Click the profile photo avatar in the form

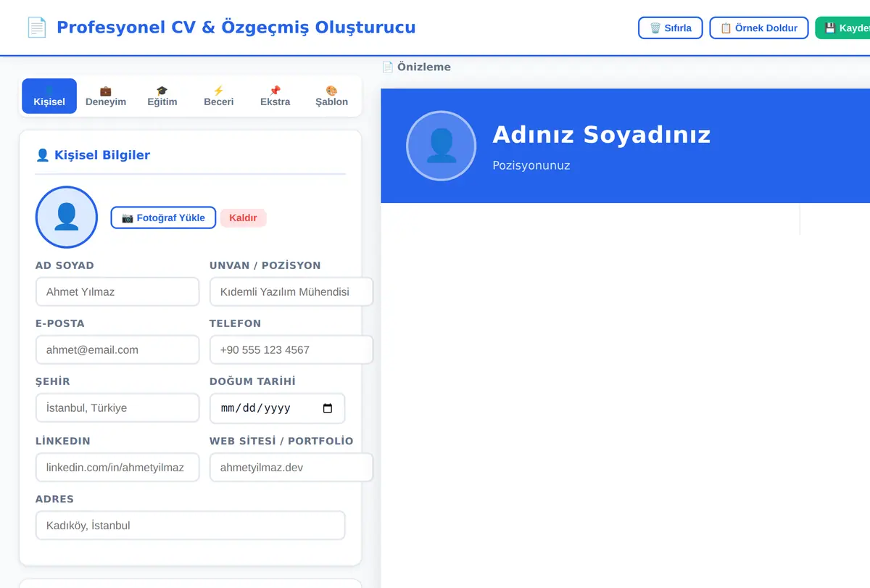(67, 218)
